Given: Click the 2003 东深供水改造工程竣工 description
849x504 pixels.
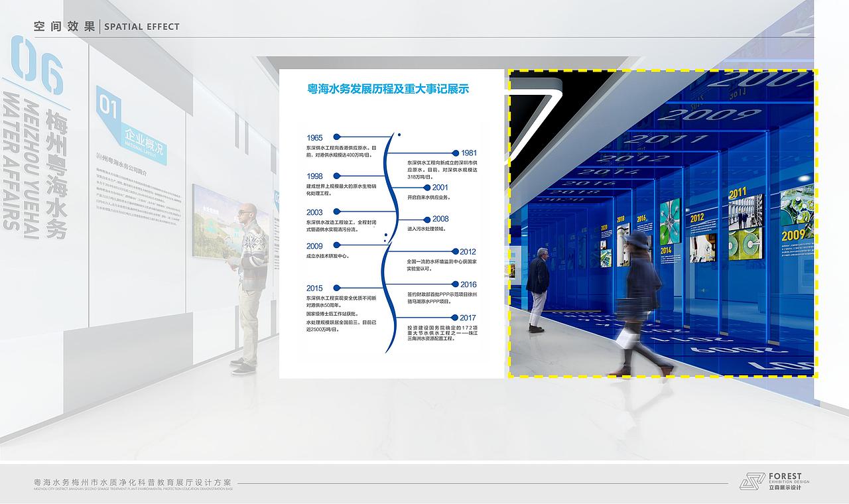Looking at the screenshot, I should click(x=341, y=226).
